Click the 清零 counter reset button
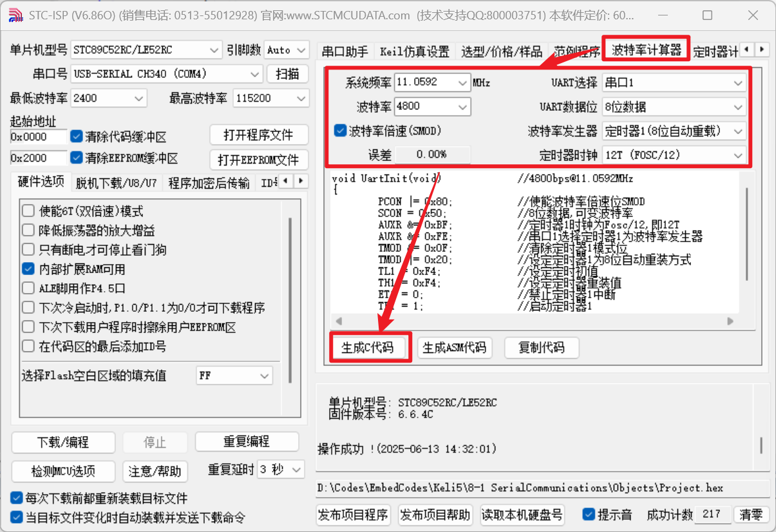Screen dimensions: 776x532 [x=752, y=515]
